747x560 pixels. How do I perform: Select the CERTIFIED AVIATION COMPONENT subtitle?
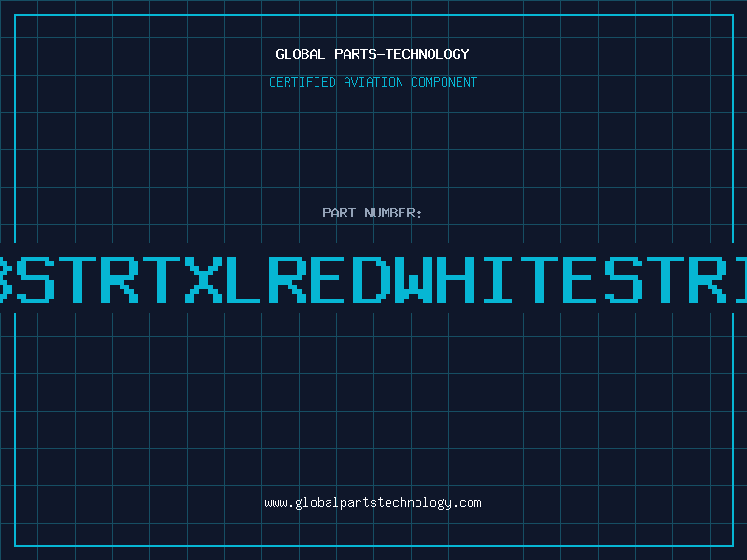(x=373, y=82)
